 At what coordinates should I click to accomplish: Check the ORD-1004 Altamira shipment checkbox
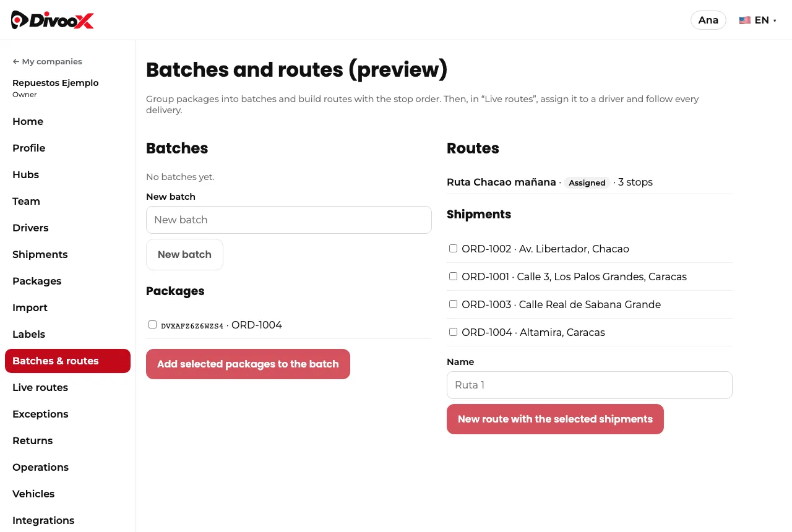pos(453,332)
